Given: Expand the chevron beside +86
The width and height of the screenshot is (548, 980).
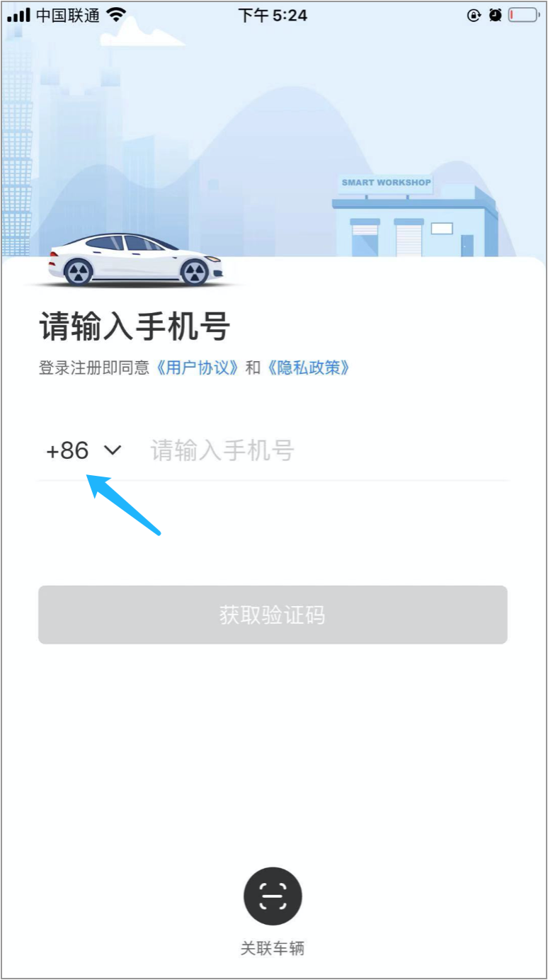Looking at the screenshot, I should 113,450.
